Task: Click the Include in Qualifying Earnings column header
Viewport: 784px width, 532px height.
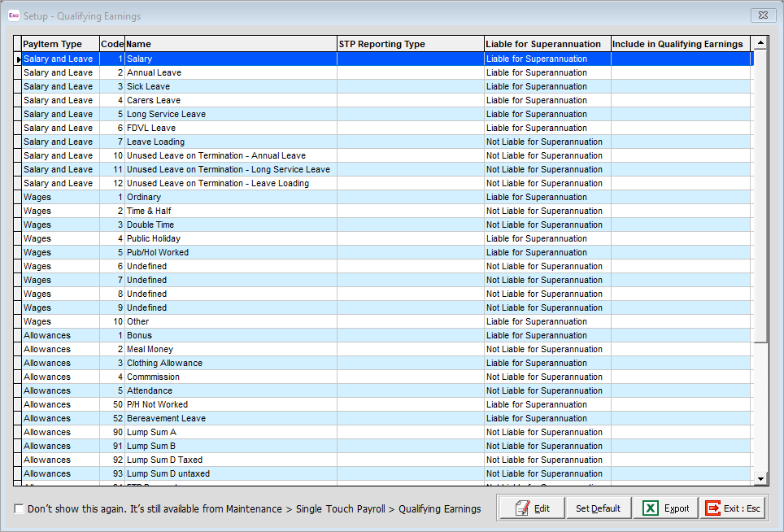Action: tap(681, 44)
